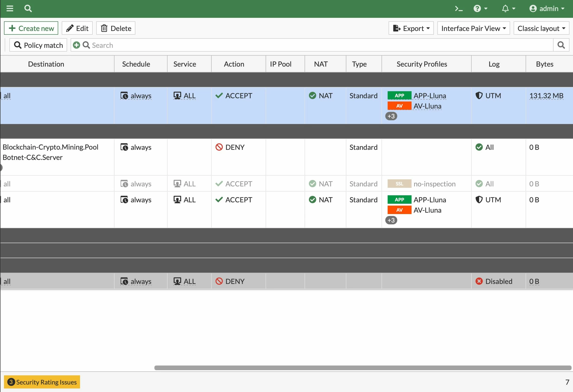Click the Botnet-C&C.Server destination
This screenshot has width=573, height=392.
33,158
